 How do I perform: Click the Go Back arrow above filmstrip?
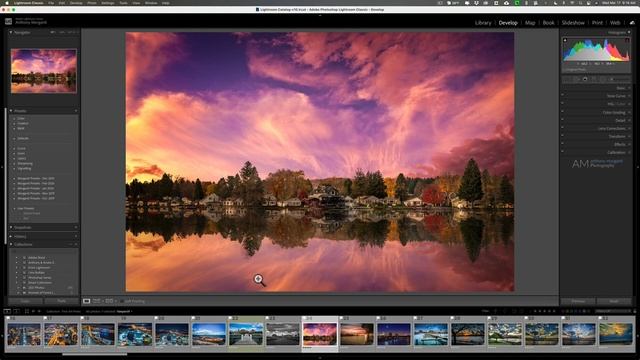click(x=33, y=311)
